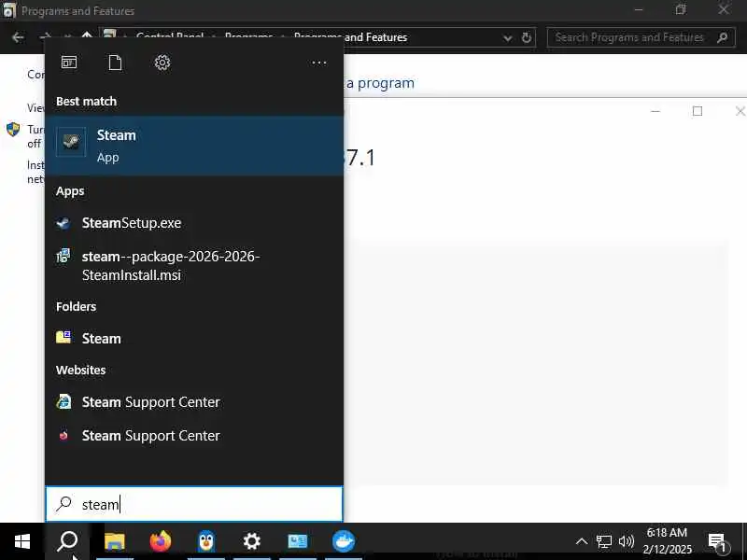The height and width of the screenshot is (560, 747).
Task: Click the taskbar search magnifier
Action: coord(67,541)
